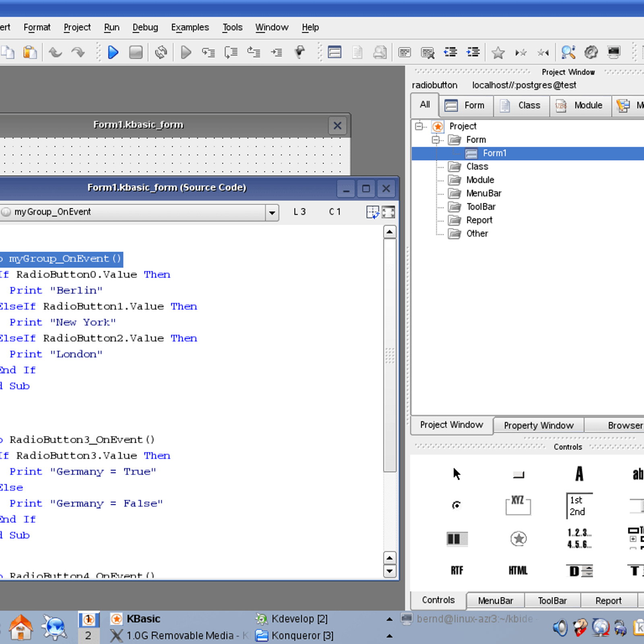Screen dimensions: 644x644
Task: Click the code editor scroll up arrow
Action: click(390, 232)
